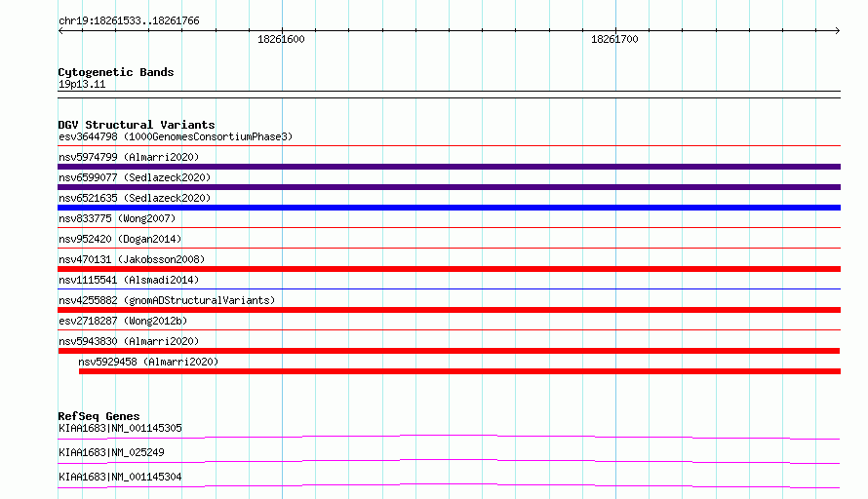Click the red bar for nsv5929458
Screen dimensions: 868x499
tap(459, 371)
